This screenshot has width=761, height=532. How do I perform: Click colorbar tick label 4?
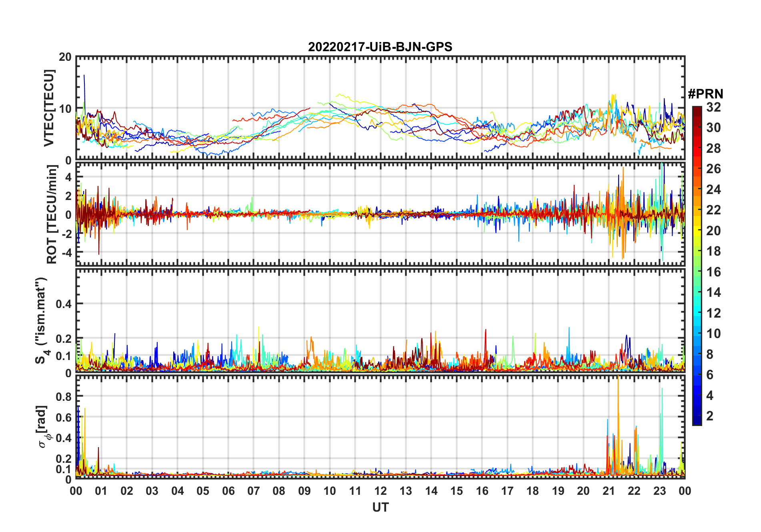[x=710, y=396]
